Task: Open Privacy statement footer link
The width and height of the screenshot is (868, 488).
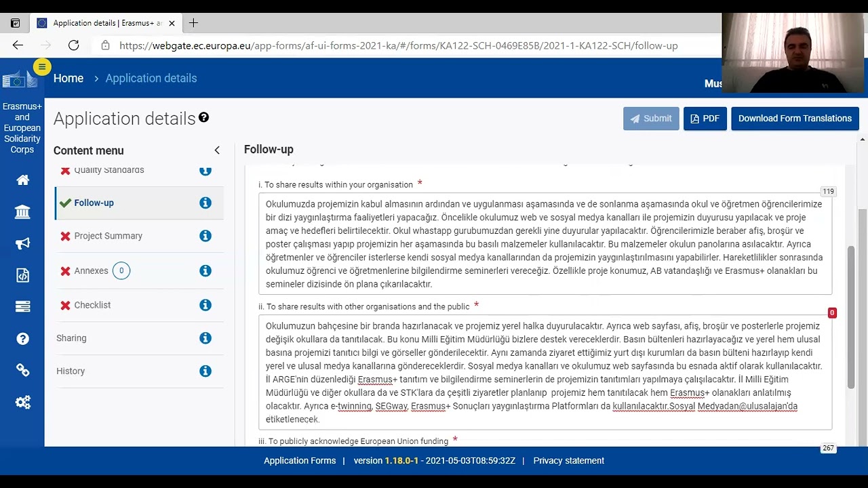Action: tap(568, 461)
